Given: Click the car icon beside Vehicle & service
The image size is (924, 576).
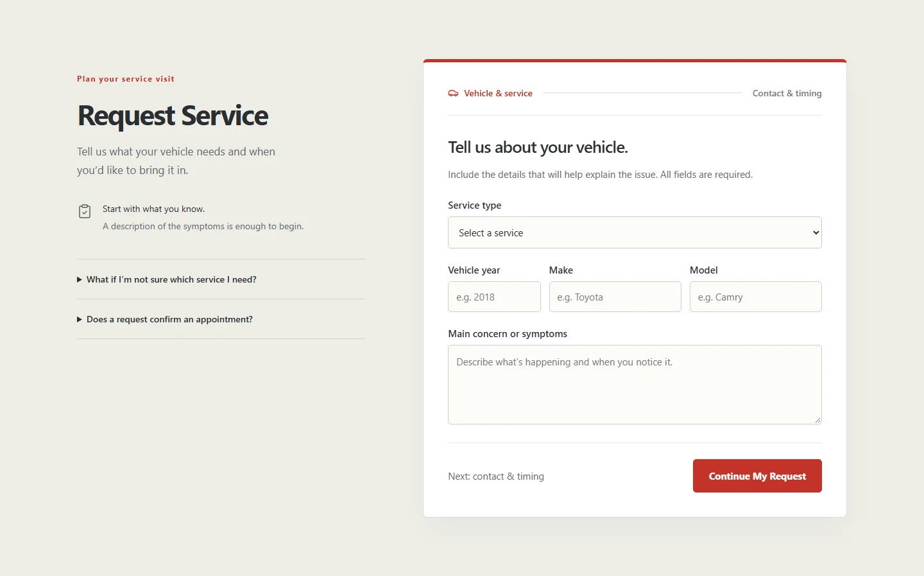Looking at the screenshot, I should (x=453, y=93).
